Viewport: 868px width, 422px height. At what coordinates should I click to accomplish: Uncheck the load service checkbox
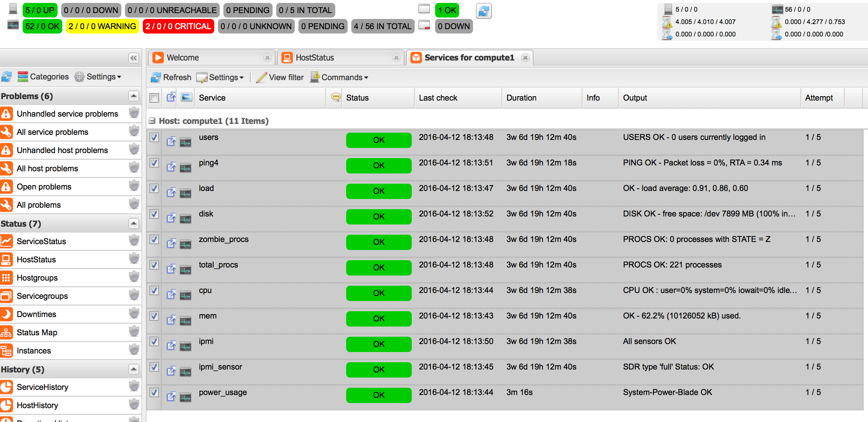point(155,188)
